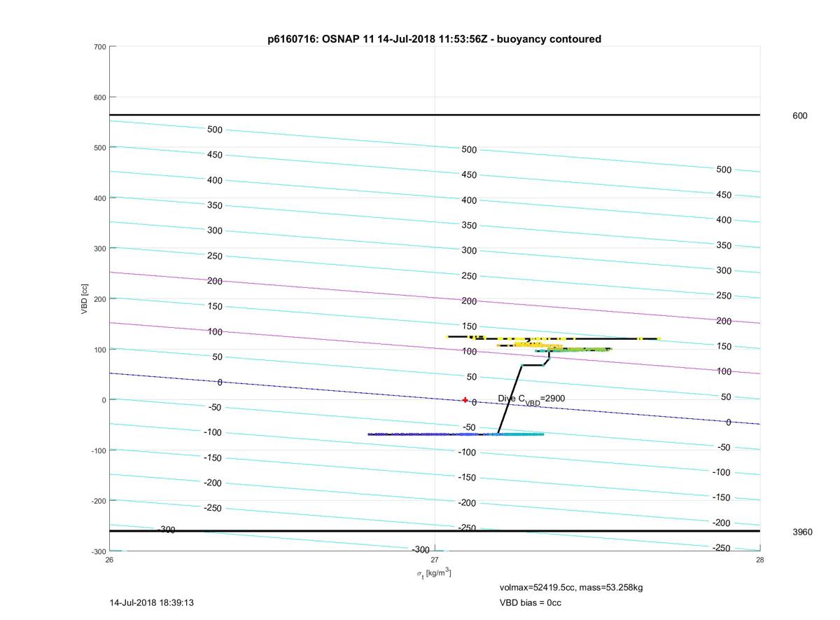Select the 'VBD [cc]' y-axis label
The width and height of the screenshot is (840, 620).
pyautogui.click(x=84, y=299)
